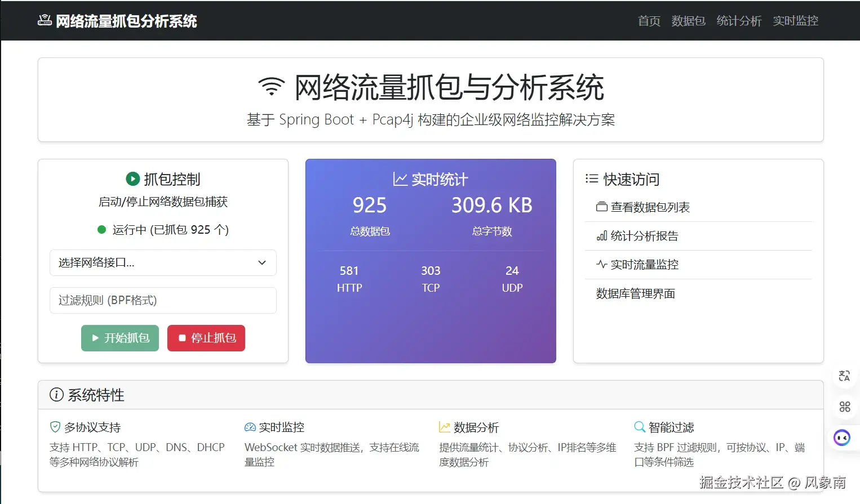
Task: Click the 数据分析 feature heading
Action: (476, 427)
